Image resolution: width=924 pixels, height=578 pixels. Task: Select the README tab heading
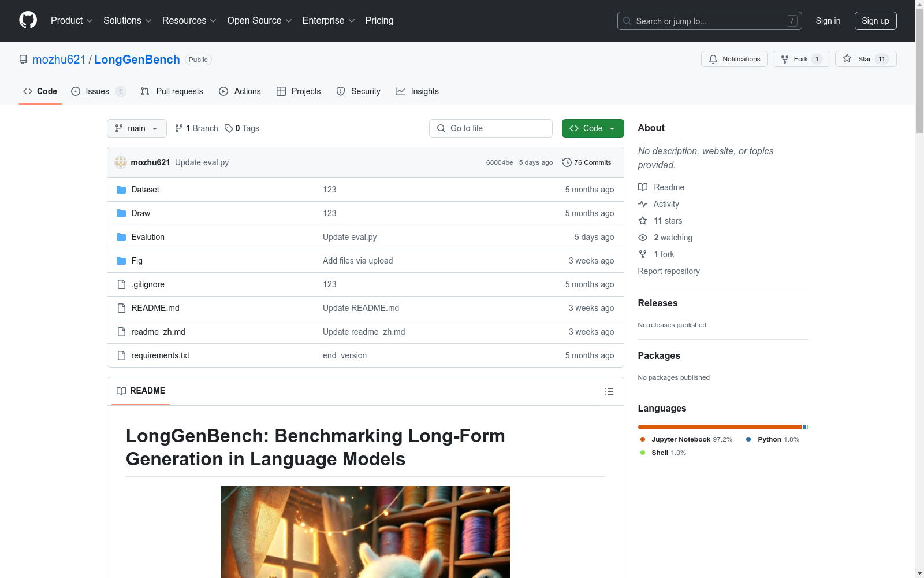click(x=141, y=391)
